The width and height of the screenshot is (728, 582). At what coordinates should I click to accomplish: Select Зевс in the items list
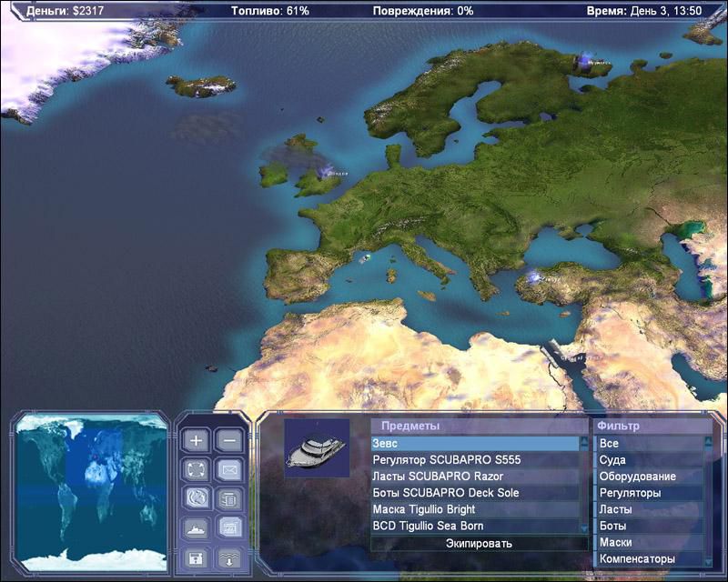pyautogui.click(x=474, y=444)
